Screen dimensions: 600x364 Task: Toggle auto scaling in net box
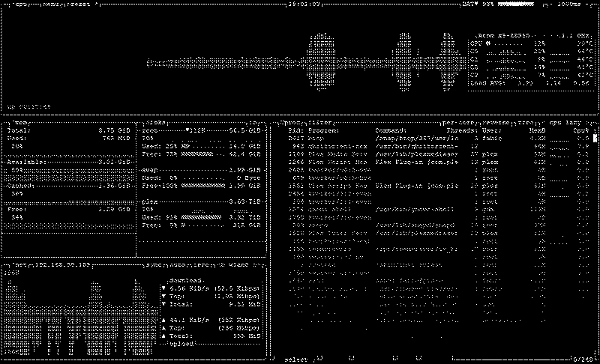tap(178, 264)
